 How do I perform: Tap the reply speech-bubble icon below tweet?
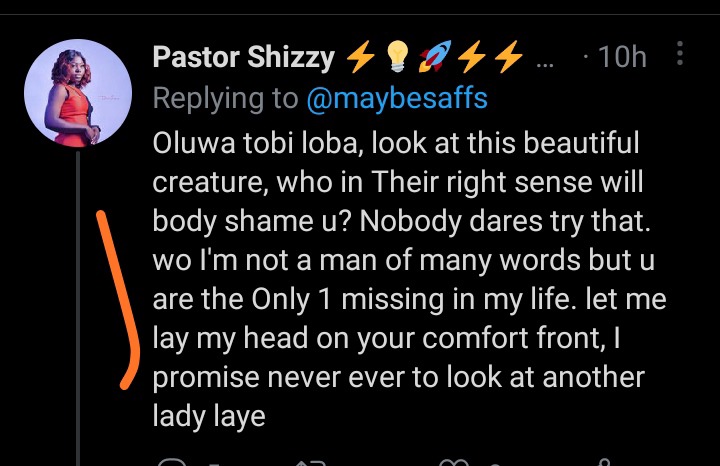pyautogui.click(x=172, y=462)
